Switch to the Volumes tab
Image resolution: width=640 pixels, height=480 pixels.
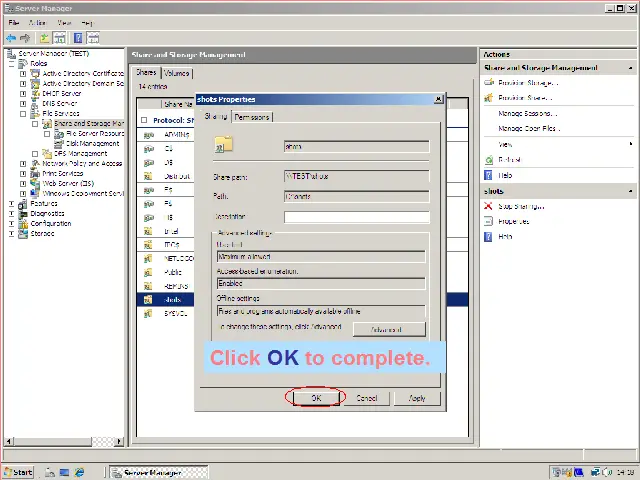tap(176, 73)
